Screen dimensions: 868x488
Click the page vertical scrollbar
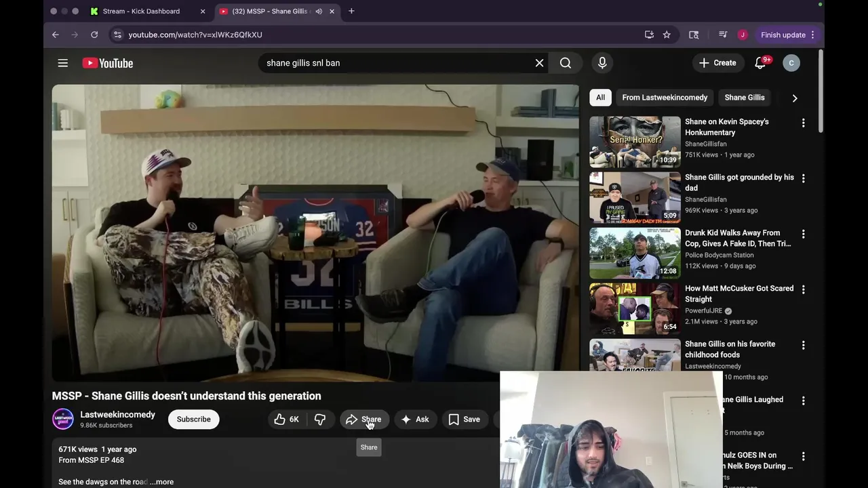(821, 91)
